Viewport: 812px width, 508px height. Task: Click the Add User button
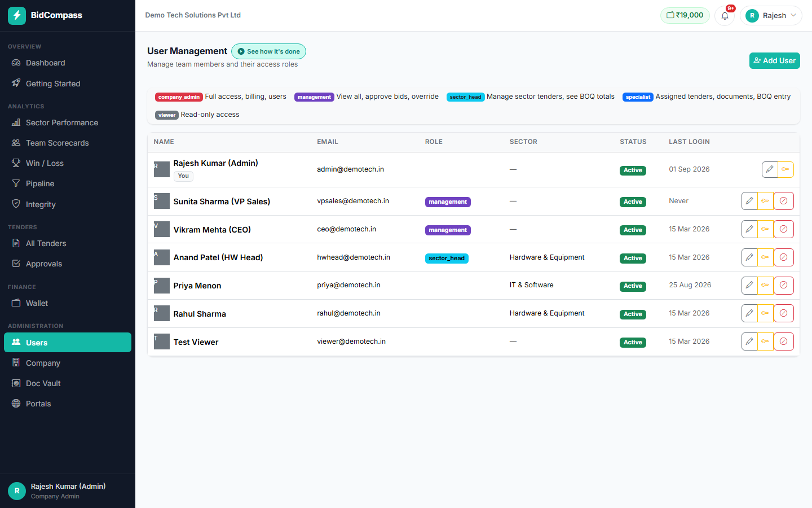775,60
